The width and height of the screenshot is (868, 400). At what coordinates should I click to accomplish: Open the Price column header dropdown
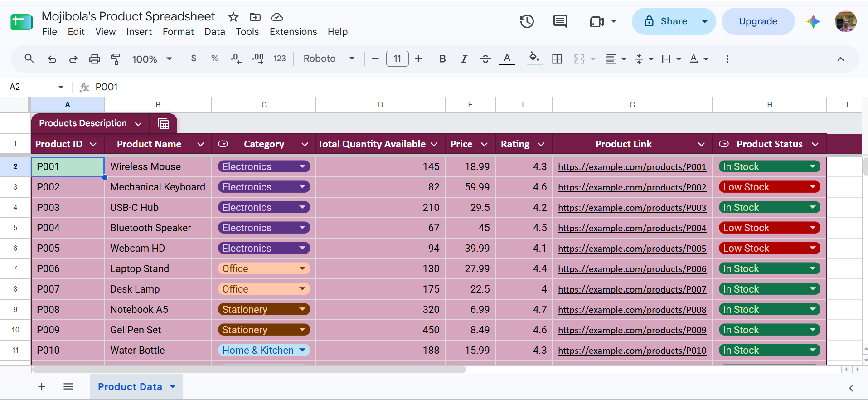pos(484,144)
